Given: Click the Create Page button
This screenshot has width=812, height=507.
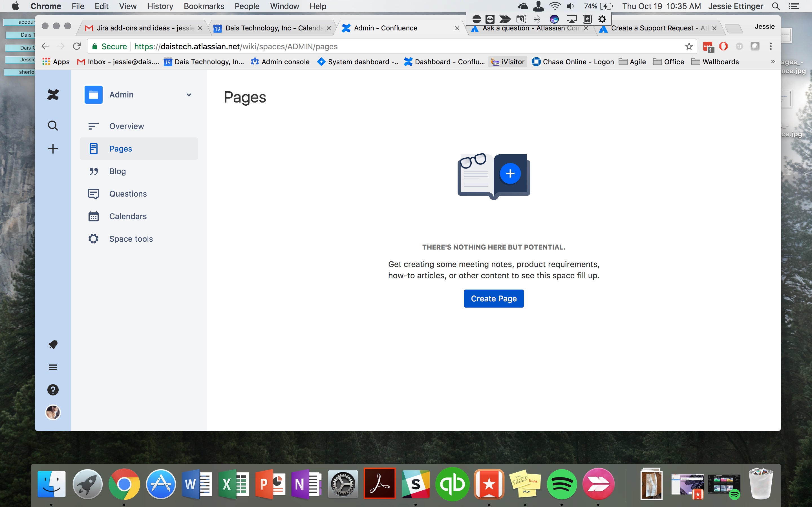Looking at the screenshot, I should click(x=494, y=299).
